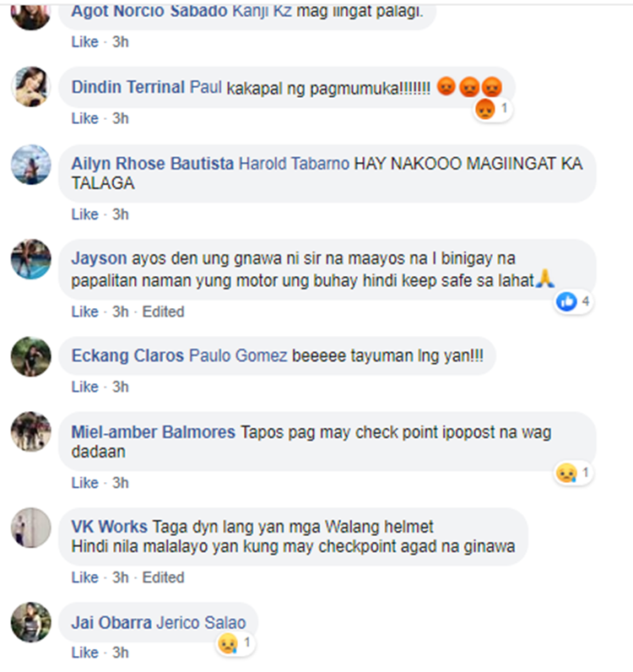This screenshot has height=672, width=633.
Task: Open VK Works' profile avatar
Action: [31, 528]
